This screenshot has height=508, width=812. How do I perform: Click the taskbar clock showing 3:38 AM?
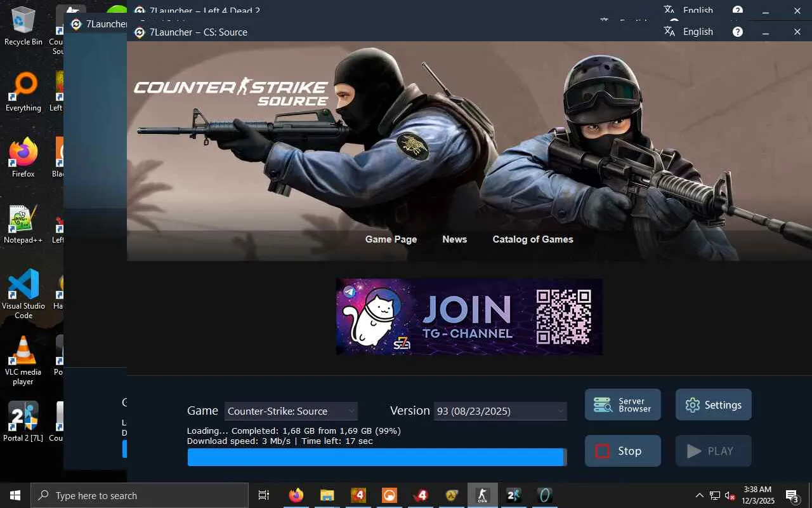pos(758,495)
